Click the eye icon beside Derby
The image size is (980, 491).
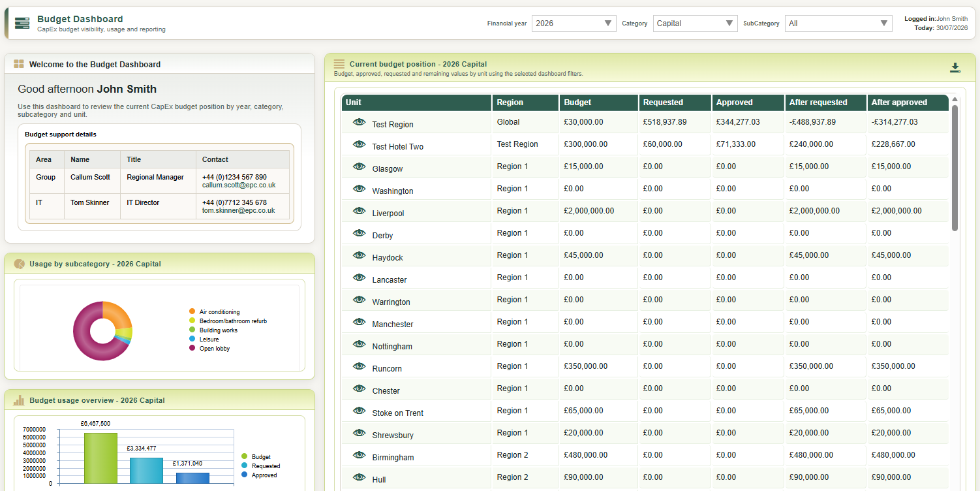(x=359, y=233)
